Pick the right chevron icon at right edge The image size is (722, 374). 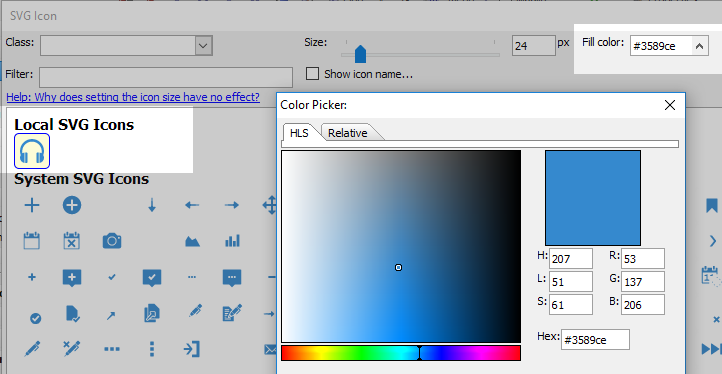pyautogui.click(x=713, y=241)
